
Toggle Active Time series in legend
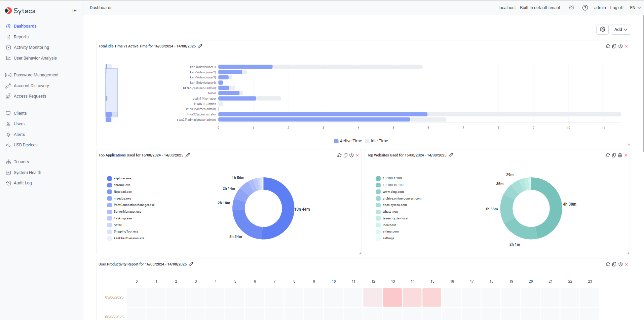click(x=348, y=141)
